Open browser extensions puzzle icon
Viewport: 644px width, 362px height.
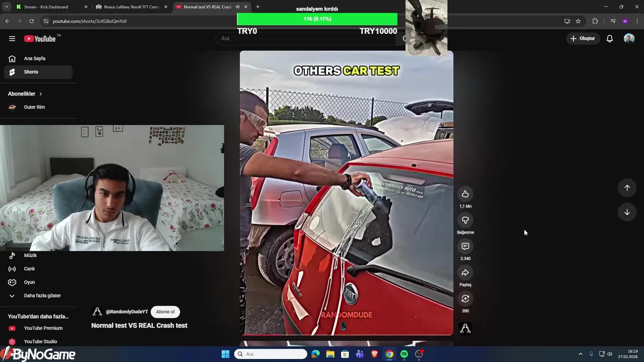(x=595, y=21)
